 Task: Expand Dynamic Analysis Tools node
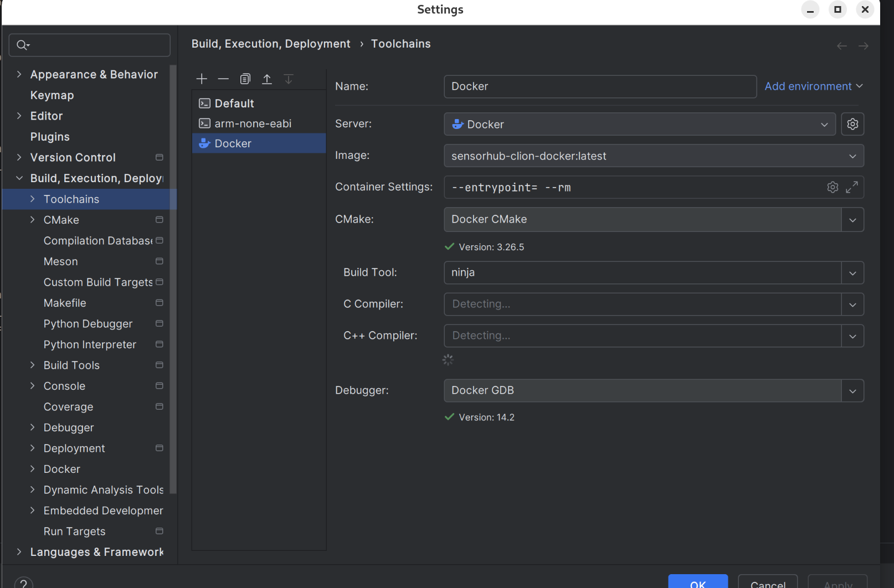32,489
